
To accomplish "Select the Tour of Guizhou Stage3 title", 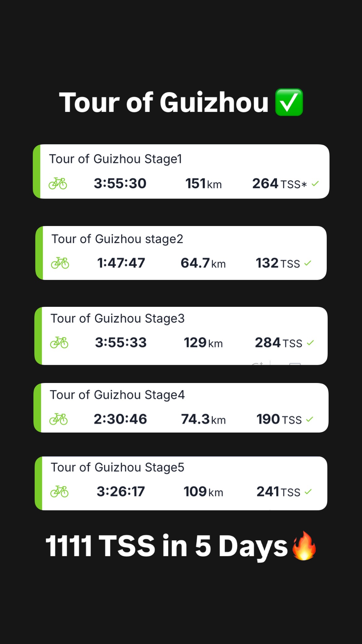I will point(118,319).
